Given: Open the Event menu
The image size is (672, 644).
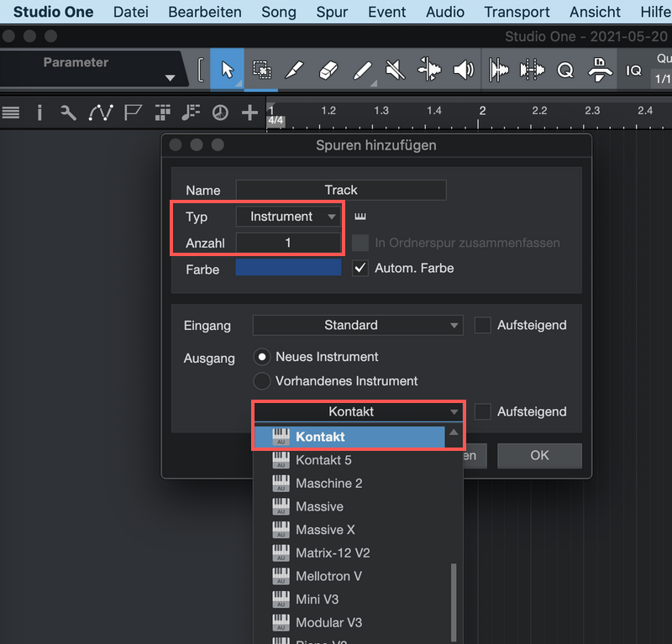Looking at the screenshot, I should pyautogui.click(x=386, y=12).
